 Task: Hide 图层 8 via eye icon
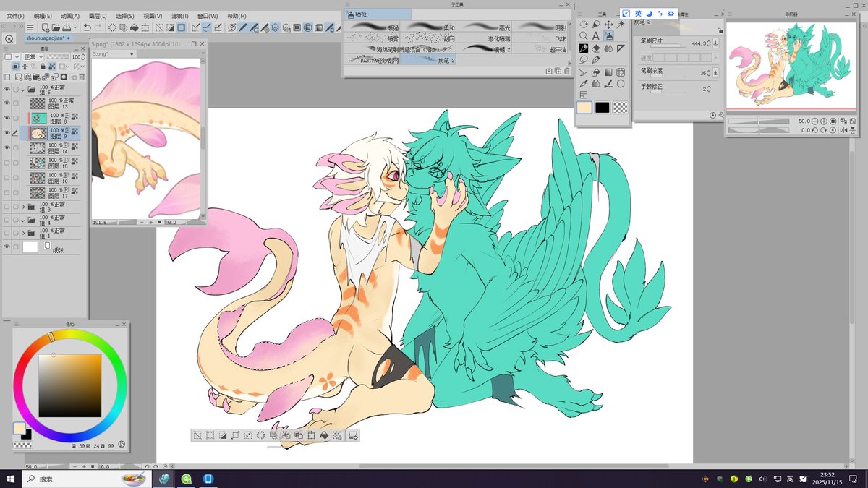click(x=7, y=118)
